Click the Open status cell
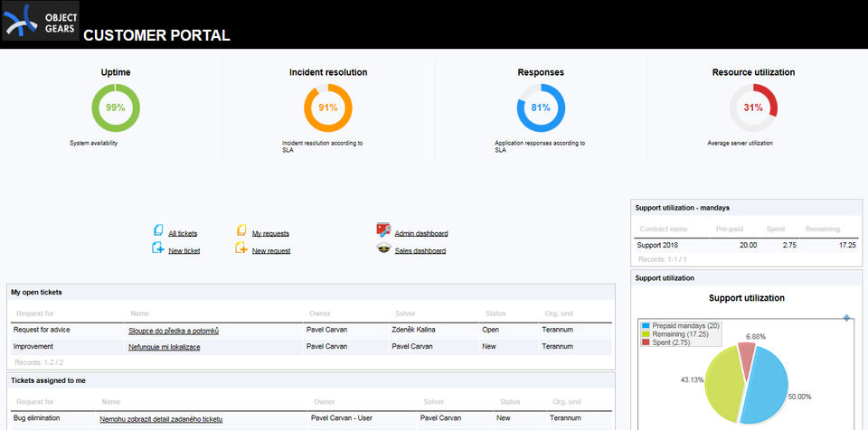This screenshot has width=868, height=430. click(x=490, y=330)
